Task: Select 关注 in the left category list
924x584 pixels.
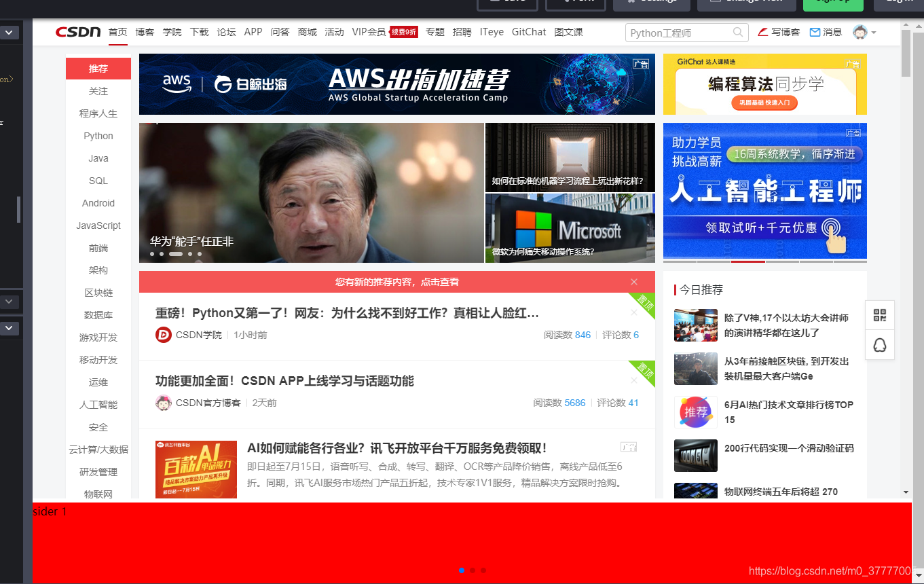Action: coord(98,91)
